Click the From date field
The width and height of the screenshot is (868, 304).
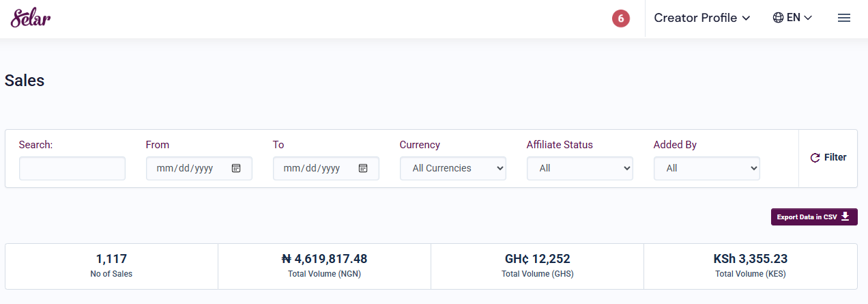point(199,168)
